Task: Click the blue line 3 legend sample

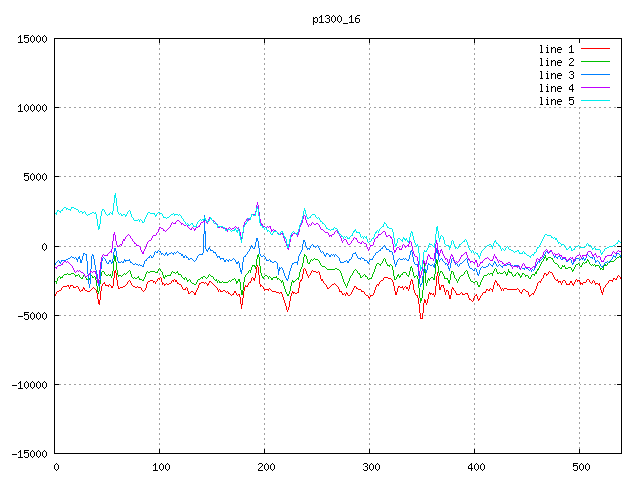Action: point(595,75)
